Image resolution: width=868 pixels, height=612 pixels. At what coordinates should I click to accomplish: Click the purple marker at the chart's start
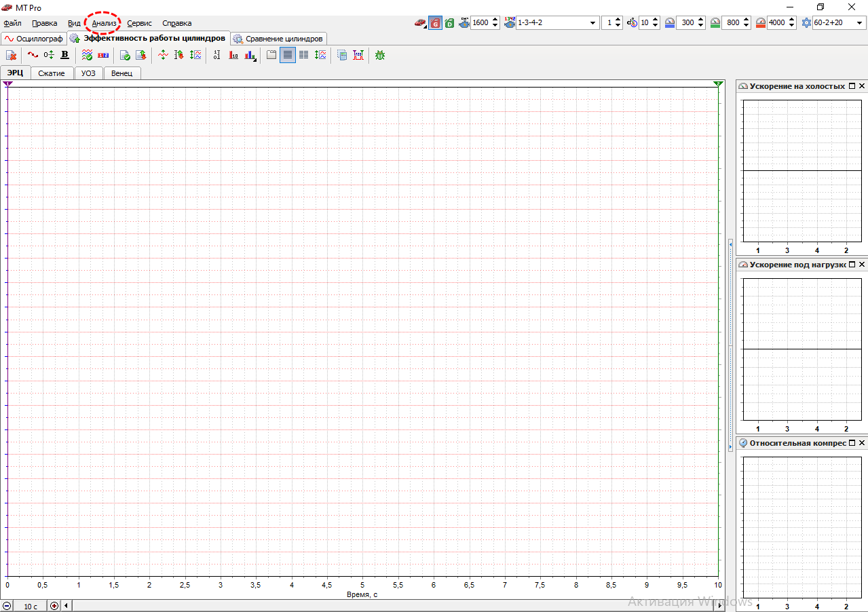coord(7,83)
